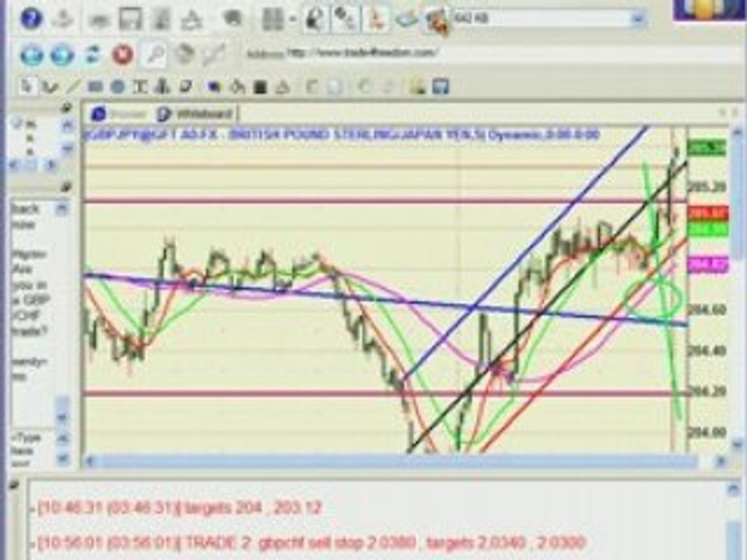Click the grid layout icon in top toolbar
This screenshot has width=747, height=560.
point(272,19)
